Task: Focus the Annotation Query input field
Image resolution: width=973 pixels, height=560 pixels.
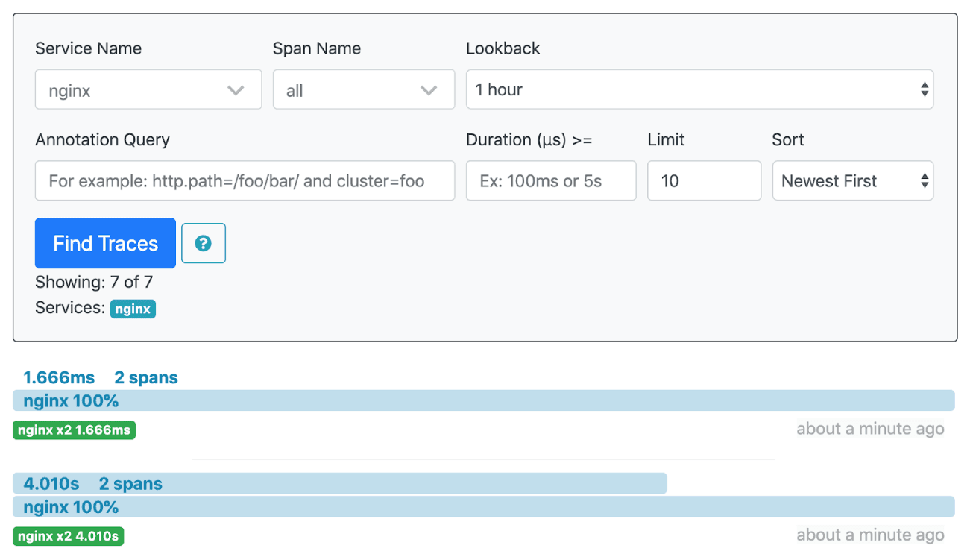Action: 245,181
